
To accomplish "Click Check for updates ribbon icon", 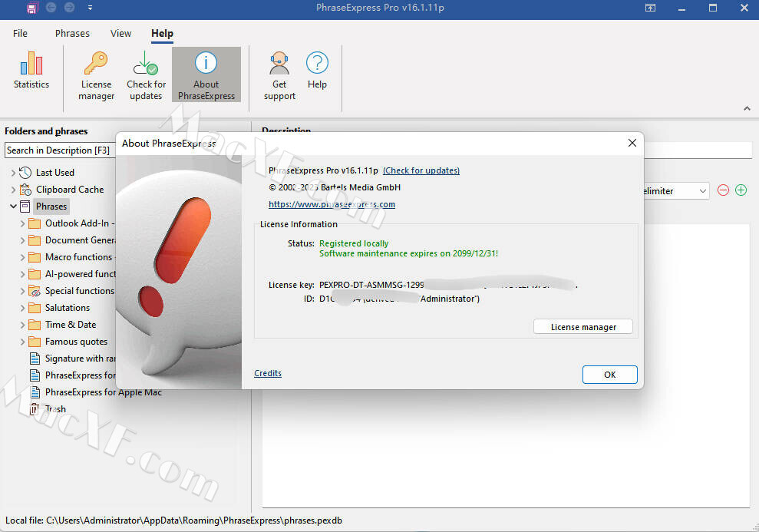I will [146, 63].
